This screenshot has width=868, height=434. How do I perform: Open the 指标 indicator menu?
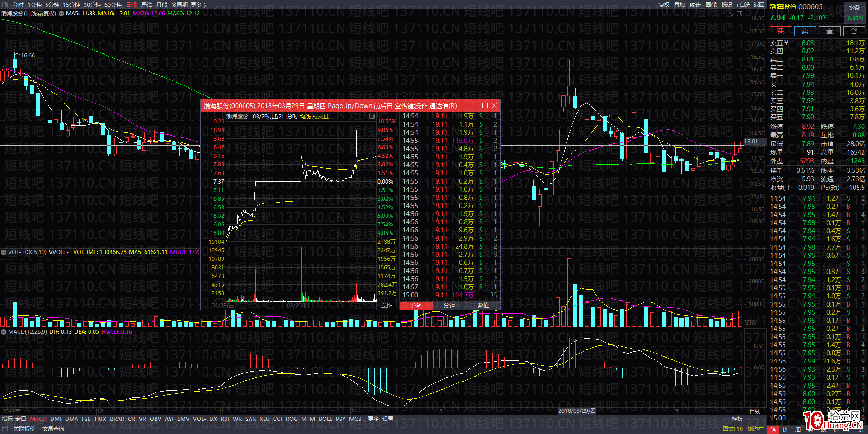[7, 419]
